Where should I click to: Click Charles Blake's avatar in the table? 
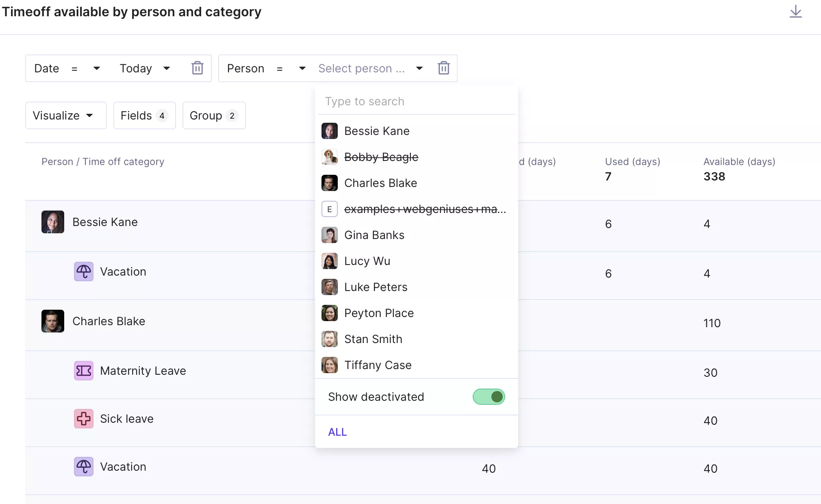(x=53, y=321)
